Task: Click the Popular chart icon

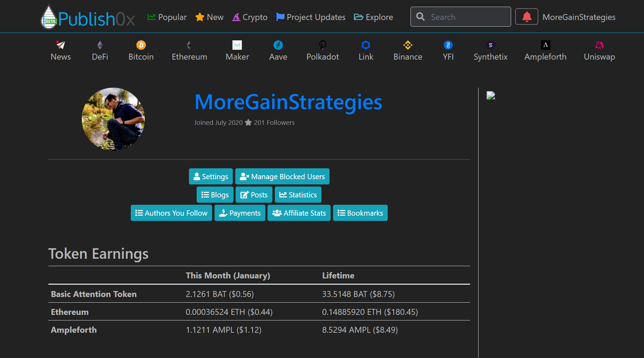Action: (x=152, y=17)
